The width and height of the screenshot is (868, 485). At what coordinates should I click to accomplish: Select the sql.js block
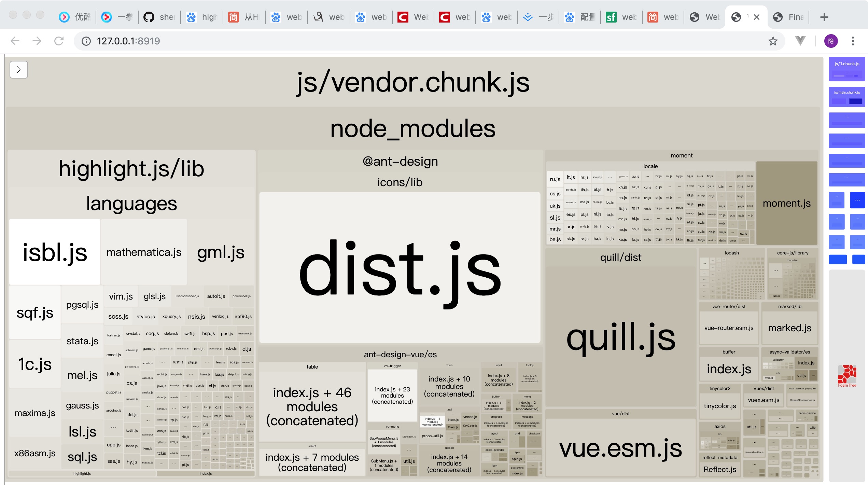tap(82, 457)
